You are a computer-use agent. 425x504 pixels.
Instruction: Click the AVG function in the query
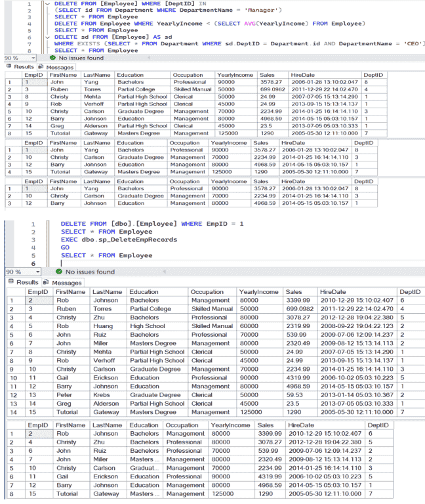250,24
